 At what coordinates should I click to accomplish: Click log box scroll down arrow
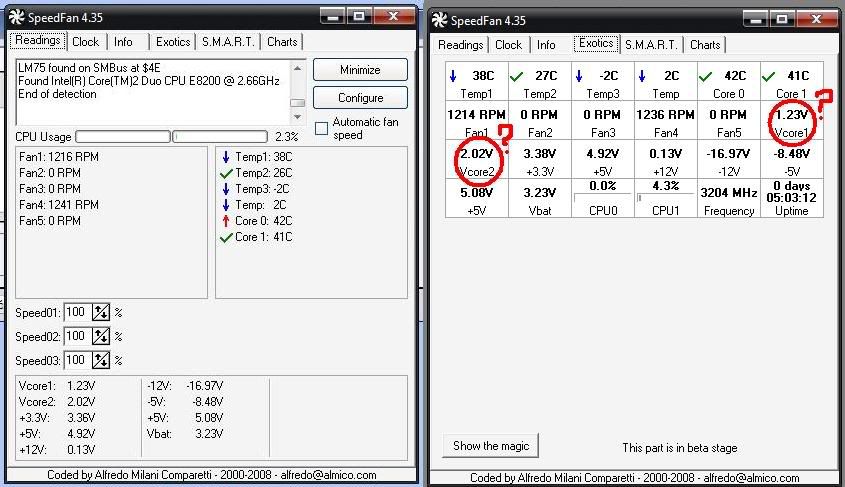tap(297, 116)
